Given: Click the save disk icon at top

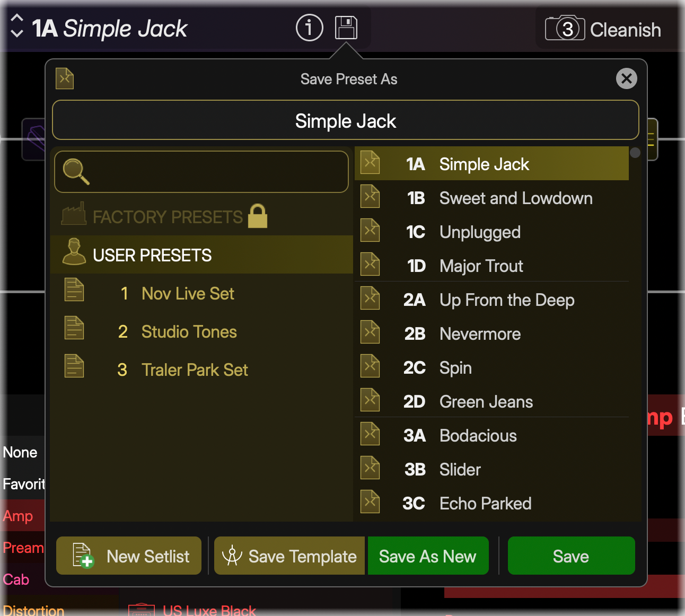Looking at the screenshot, I should (346, 28).
